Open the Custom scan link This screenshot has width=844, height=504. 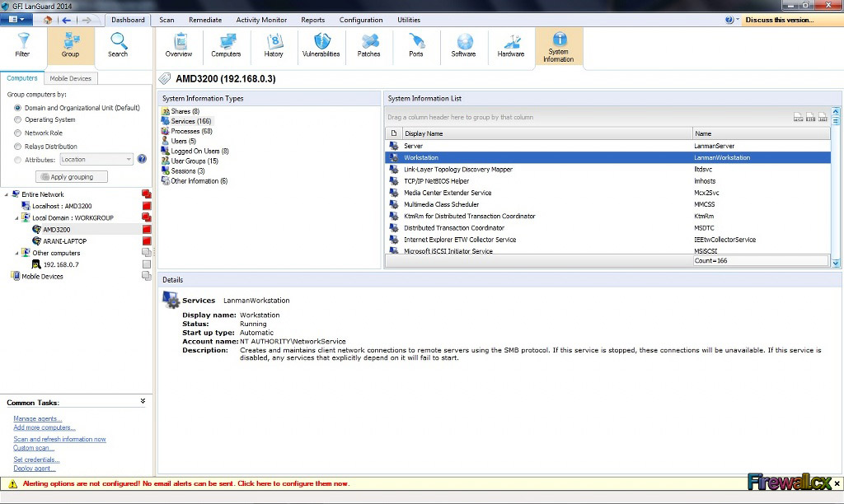[34, 448]
